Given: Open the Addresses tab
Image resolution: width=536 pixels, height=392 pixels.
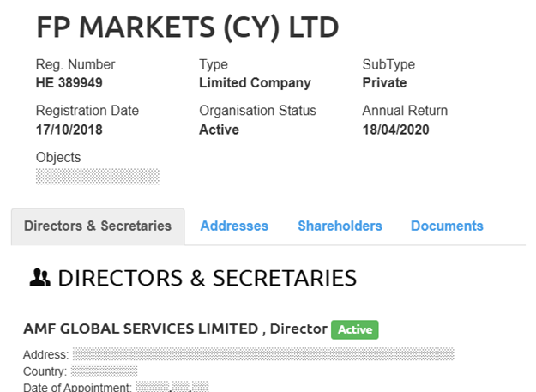Looking at the screenshot, I should click(x=234, y=226).
